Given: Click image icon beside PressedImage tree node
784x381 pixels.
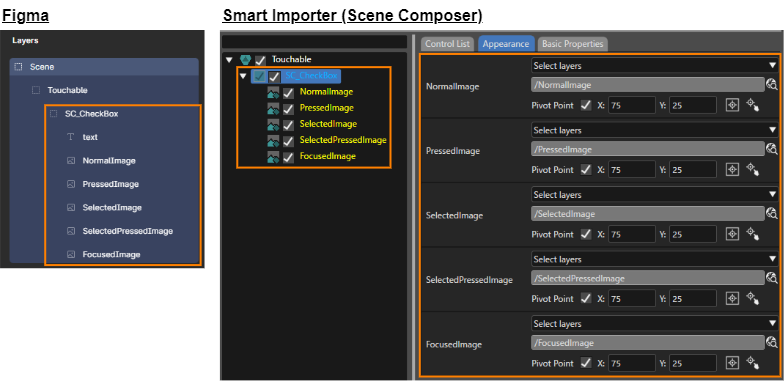Looking at the screenshot, I should [273, 108].
